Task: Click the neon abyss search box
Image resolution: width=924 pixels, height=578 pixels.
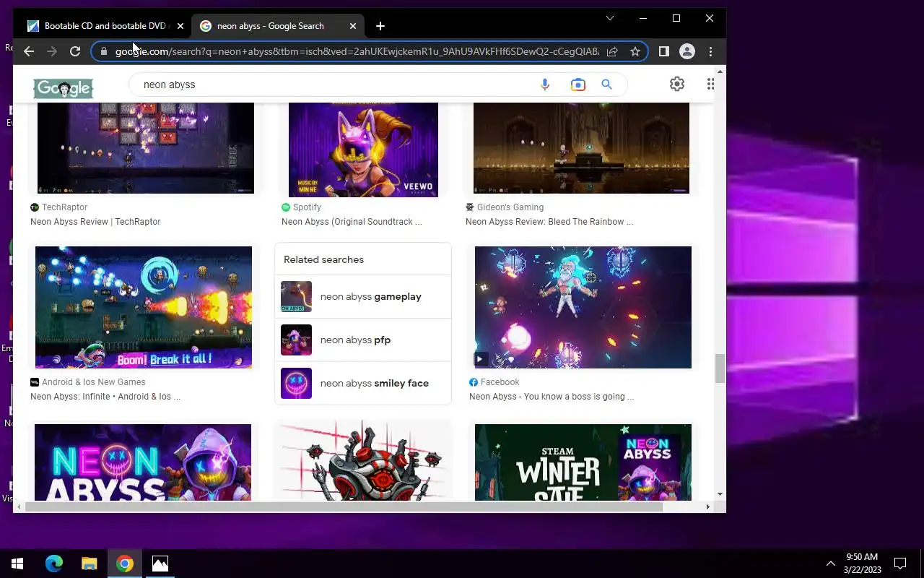Action: click(x=332, y=85)
